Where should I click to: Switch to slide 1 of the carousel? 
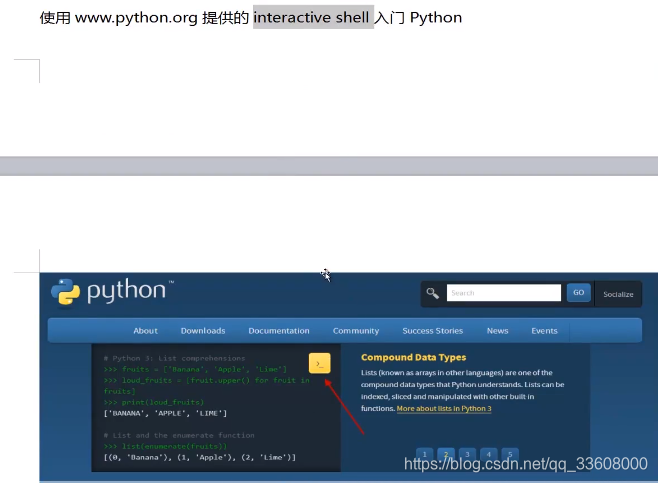pyautogui.click(x=425, y=454)
